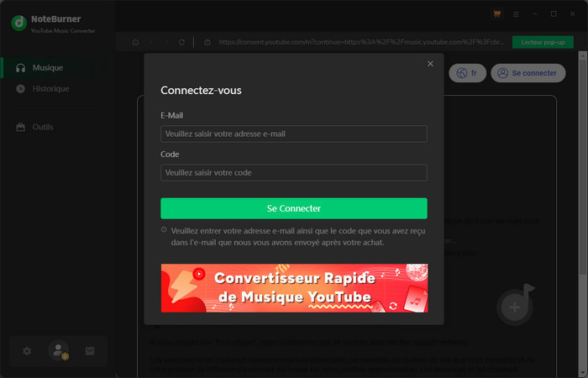Click the user profile avatar icon
588x378 pixels.
click(59, 350)
